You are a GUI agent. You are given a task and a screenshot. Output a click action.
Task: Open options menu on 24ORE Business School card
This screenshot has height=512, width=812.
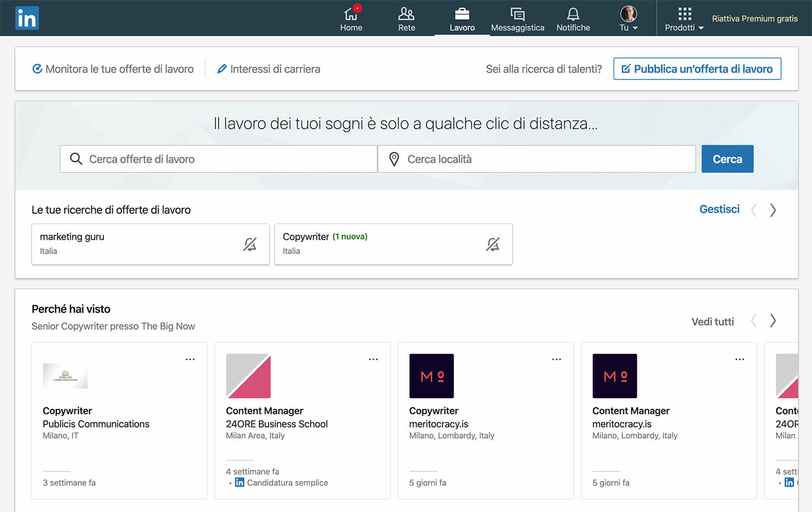[373, 359]
